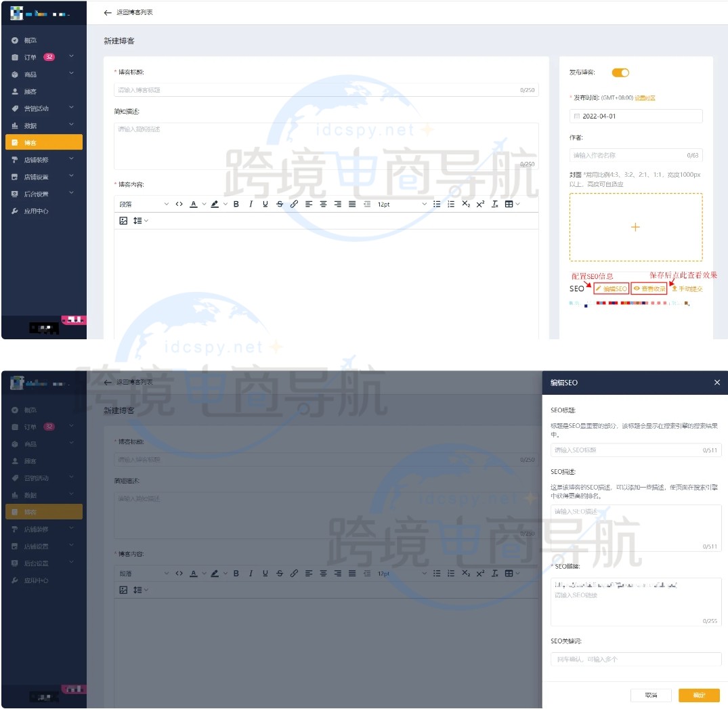Click insert image icon in upper editor
Viewport: 728px width, 709px height.
(x=123, y=221)
